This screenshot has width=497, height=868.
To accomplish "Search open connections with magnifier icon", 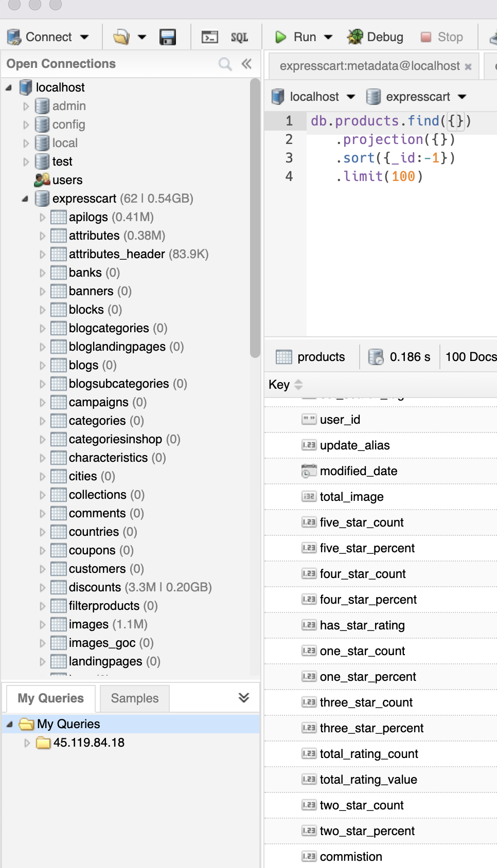I will (225, 64).
